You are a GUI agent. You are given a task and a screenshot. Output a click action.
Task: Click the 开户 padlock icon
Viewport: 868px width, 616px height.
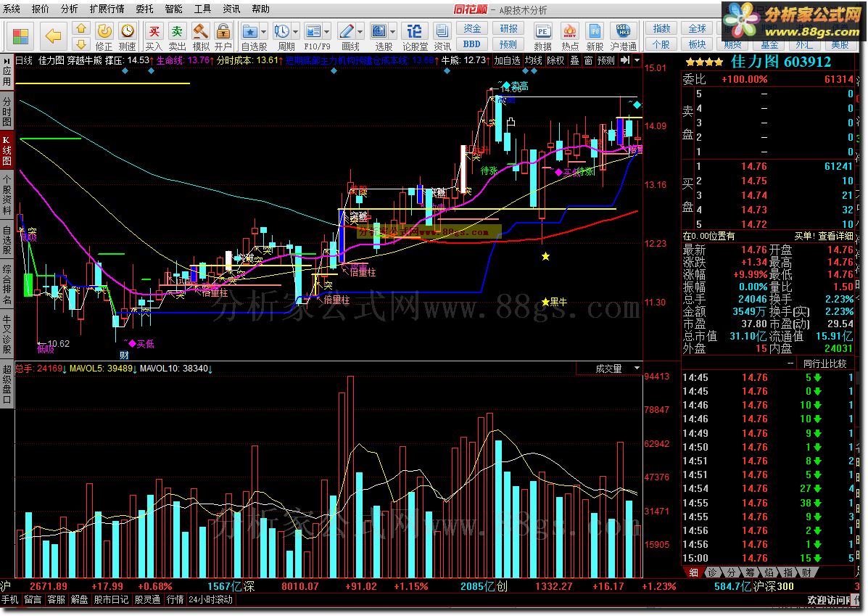click(223, 31)
